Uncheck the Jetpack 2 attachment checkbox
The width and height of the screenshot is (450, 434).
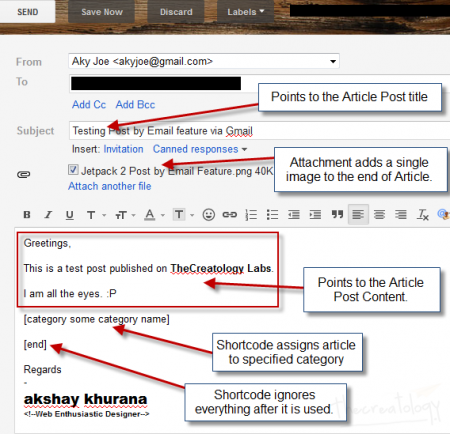coord(73,170)
